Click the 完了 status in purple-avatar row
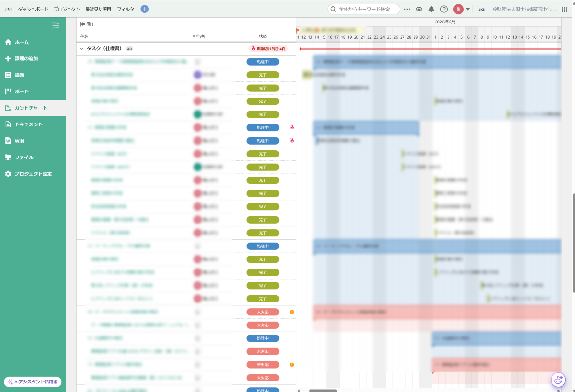The image size is (575, 392). point(263,75)
